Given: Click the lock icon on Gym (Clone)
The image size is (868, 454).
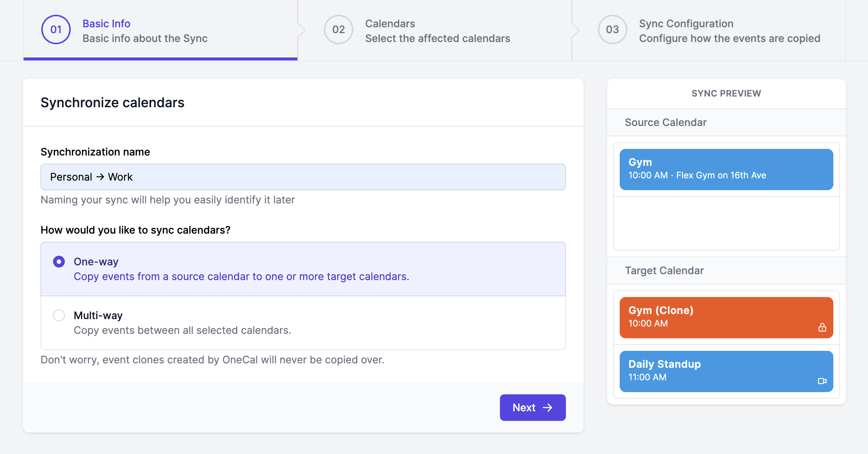Looking at the screenshot, I should coord(822,327).
